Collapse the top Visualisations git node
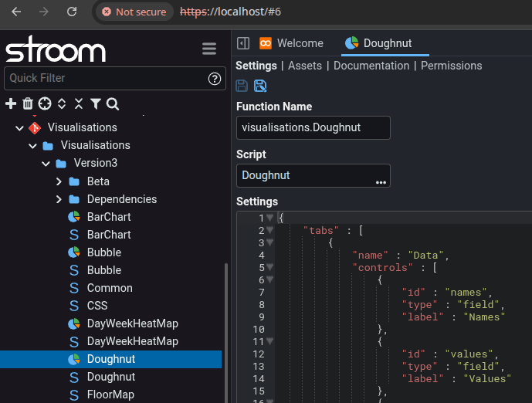The image size is (532, 403). click(x=19, y=128)
